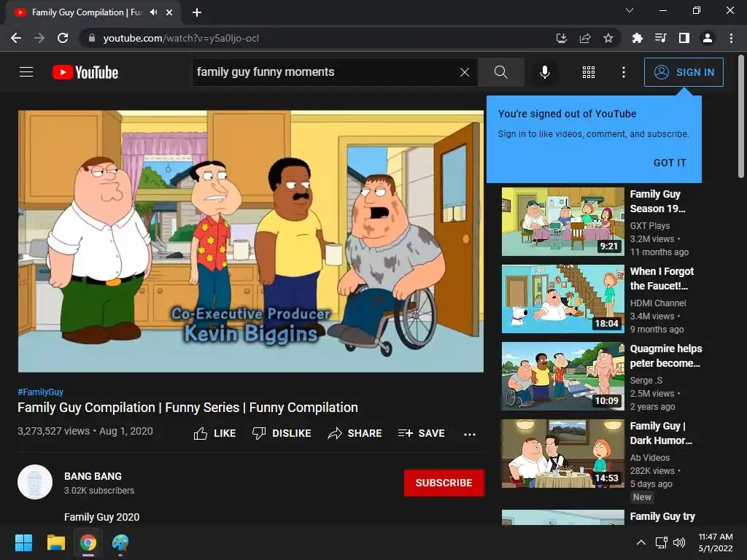Open 'Family Guy Season 19...' title link
The width and height of the screenshot is (747, 560).
click(657, 201)
